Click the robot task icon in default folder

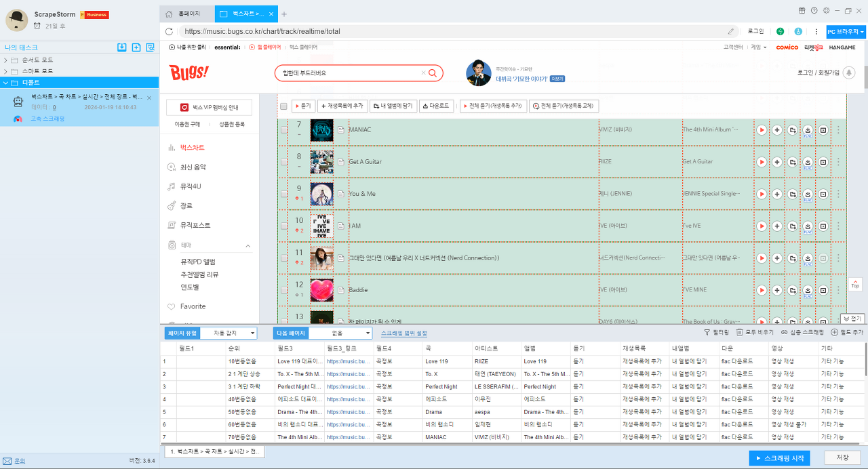click(18, 102)
